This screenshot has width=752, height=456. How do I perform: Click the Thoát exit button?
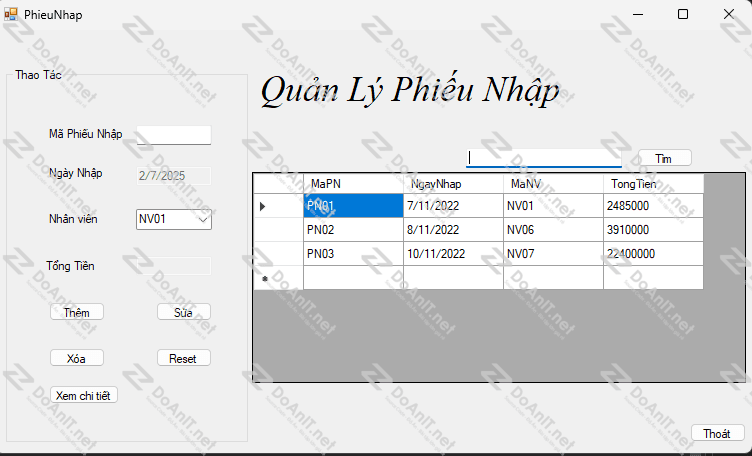click(x=717, y=433)
